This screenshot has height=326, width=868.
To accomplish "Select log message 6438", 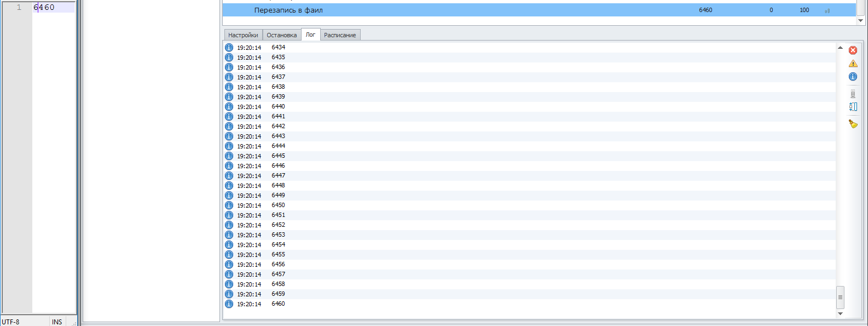I will click(278, 87).
